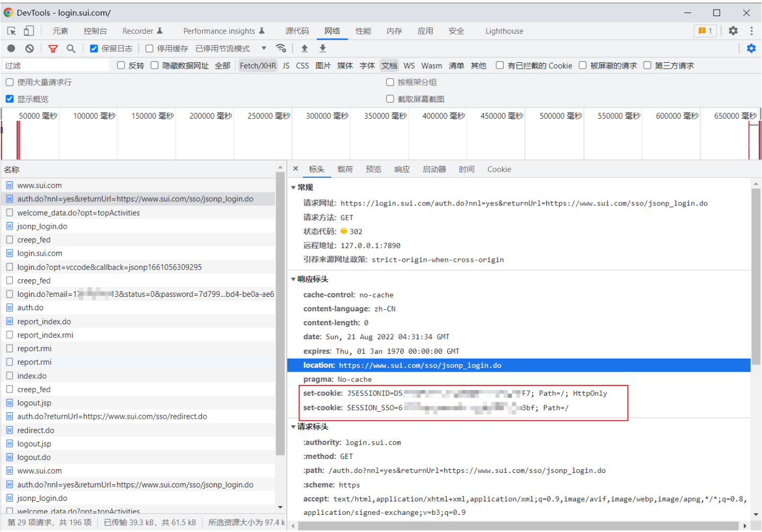Image resolution: width=762 pixels, height=532 pixels.
Task: Open the network search magnifier icon
Action: point(71,49)
